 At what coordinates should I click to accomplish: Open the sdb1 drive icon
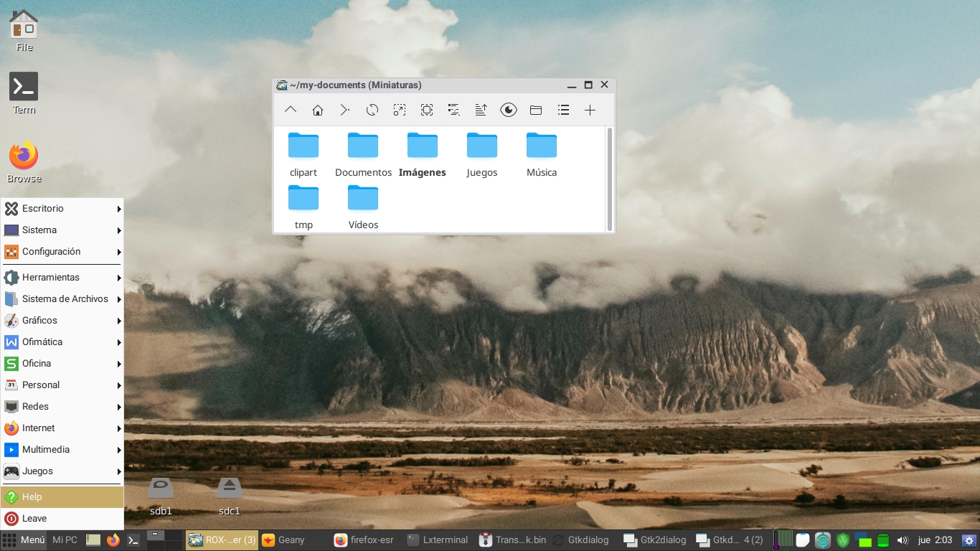point(161,496)
